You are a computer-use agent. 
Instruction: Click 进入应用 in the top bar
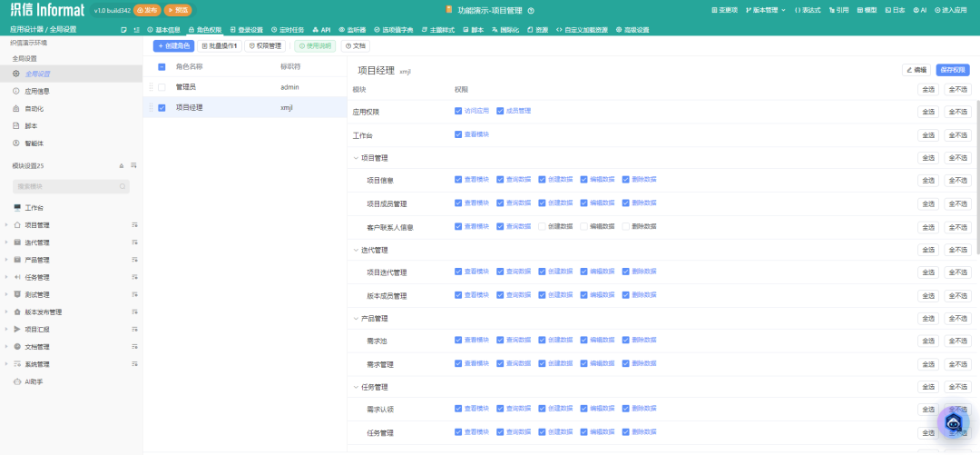click(951, 11)
